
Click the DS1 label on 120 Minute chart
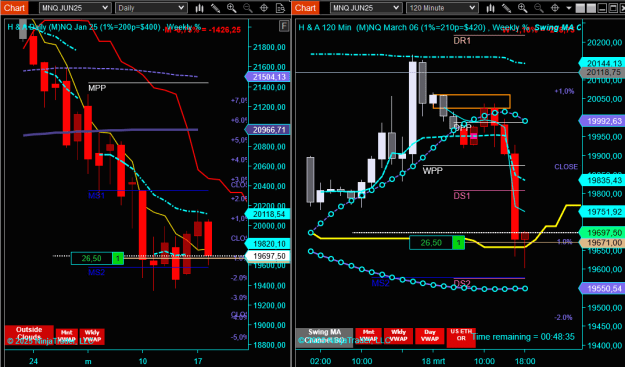point(462,196)
